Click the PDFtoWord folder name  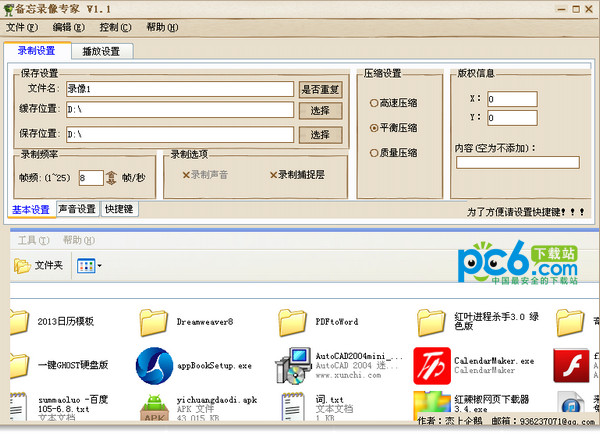(x=337, y=322)
